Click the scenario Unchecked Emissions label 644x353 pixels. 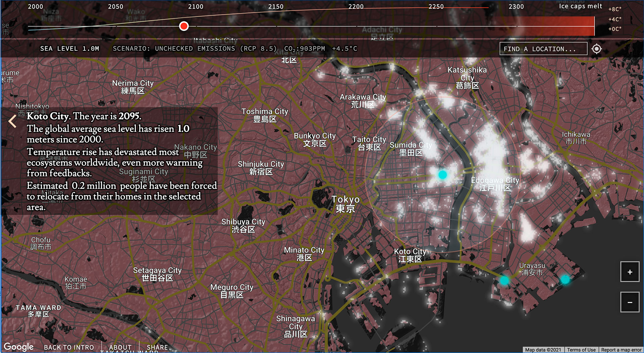[x=195, y=49]
